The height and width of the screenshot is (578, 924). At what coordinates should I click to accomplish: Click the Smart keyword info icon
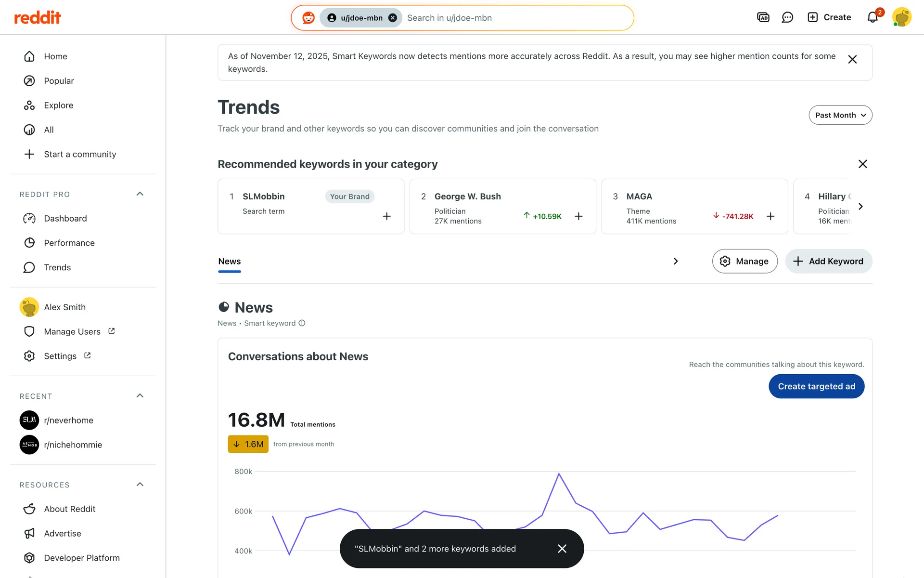302,323
